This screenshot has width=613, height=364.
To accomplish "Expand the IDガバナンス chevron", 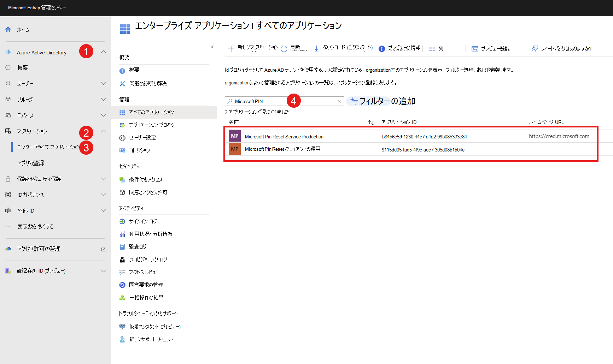I will [104, 195].
